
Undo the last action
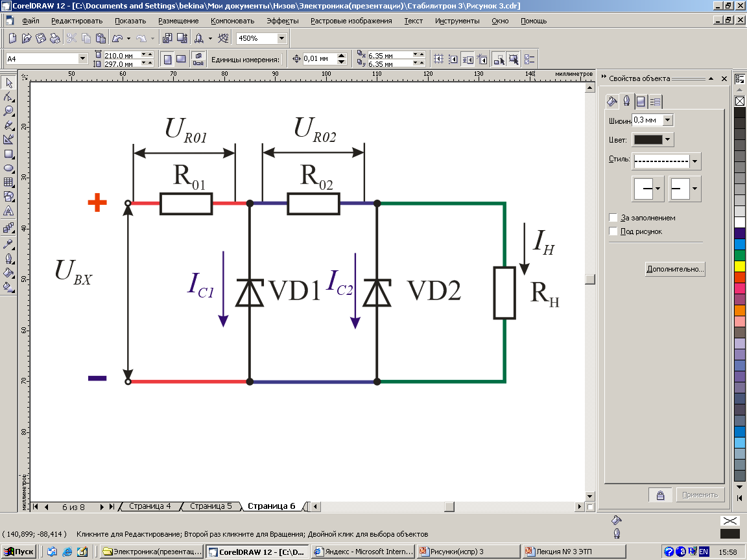click(117, 38)
